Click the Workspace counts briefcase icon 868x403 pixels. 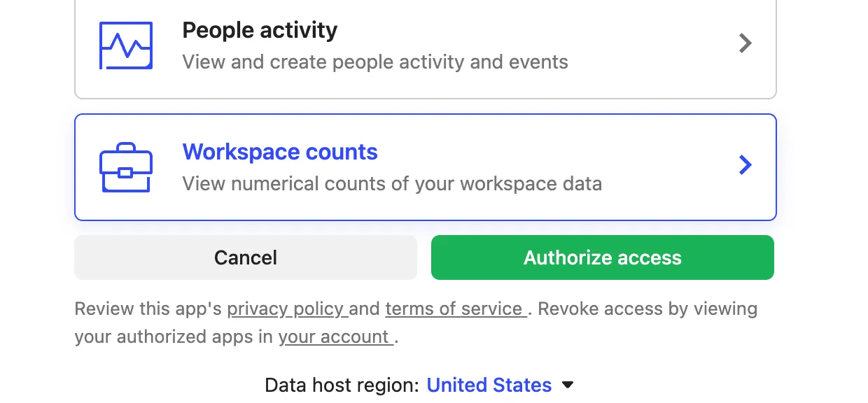pos(126,167)
